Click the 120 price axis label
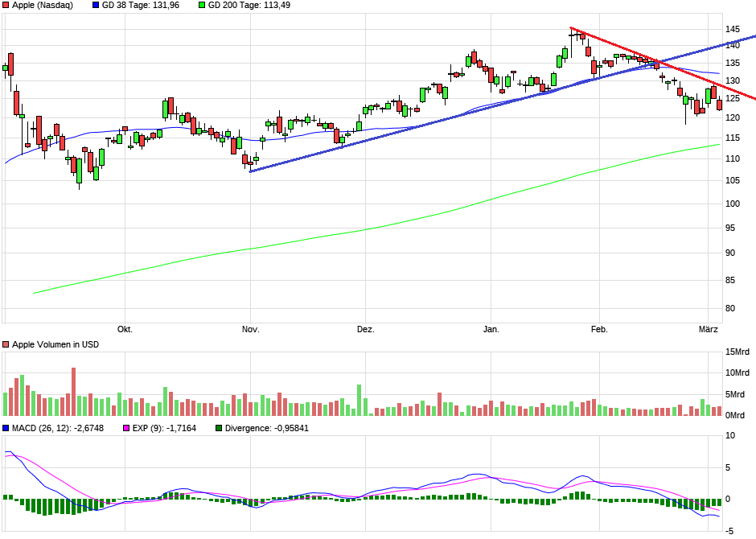The width and height of the screenshot is (756, 539). click(x=733, y=117)
